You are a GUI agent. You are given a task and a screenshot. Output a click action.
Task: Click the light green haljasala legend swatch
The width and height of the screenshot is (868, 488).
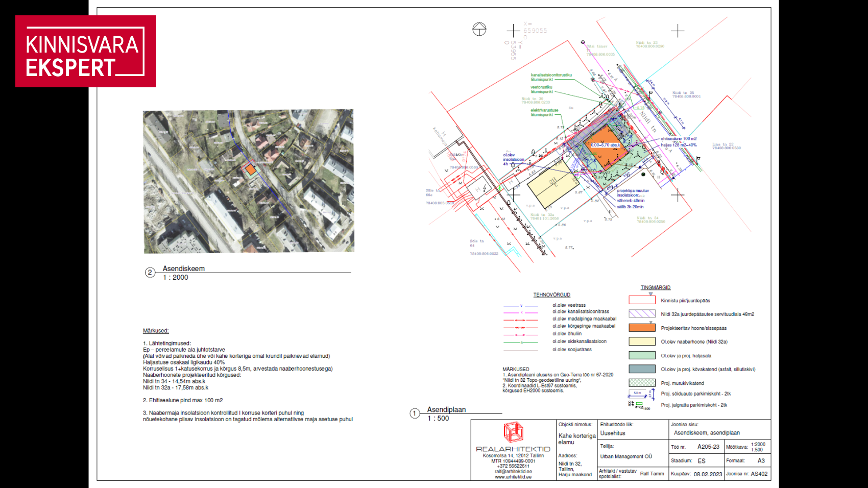pos(642,355)
